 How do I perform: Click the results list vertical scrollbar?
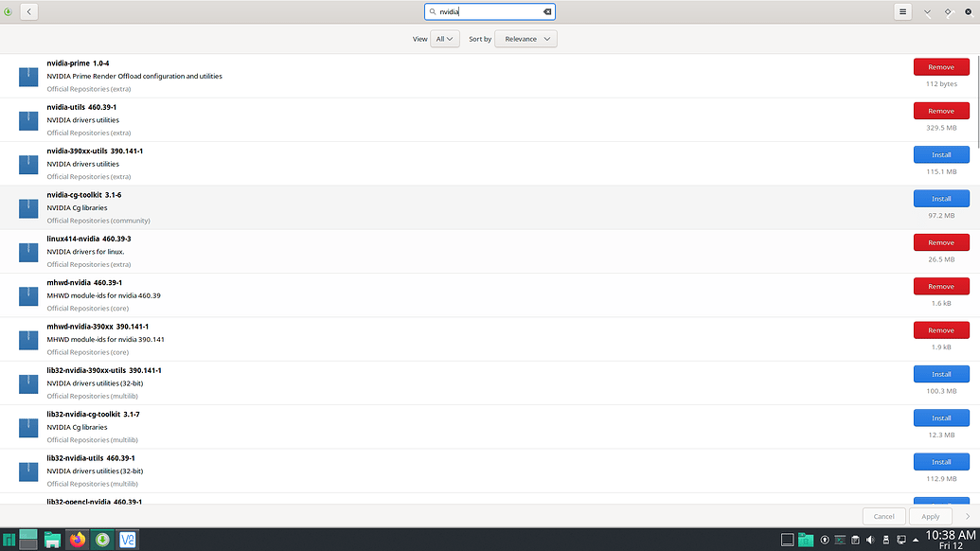(977, 100)
